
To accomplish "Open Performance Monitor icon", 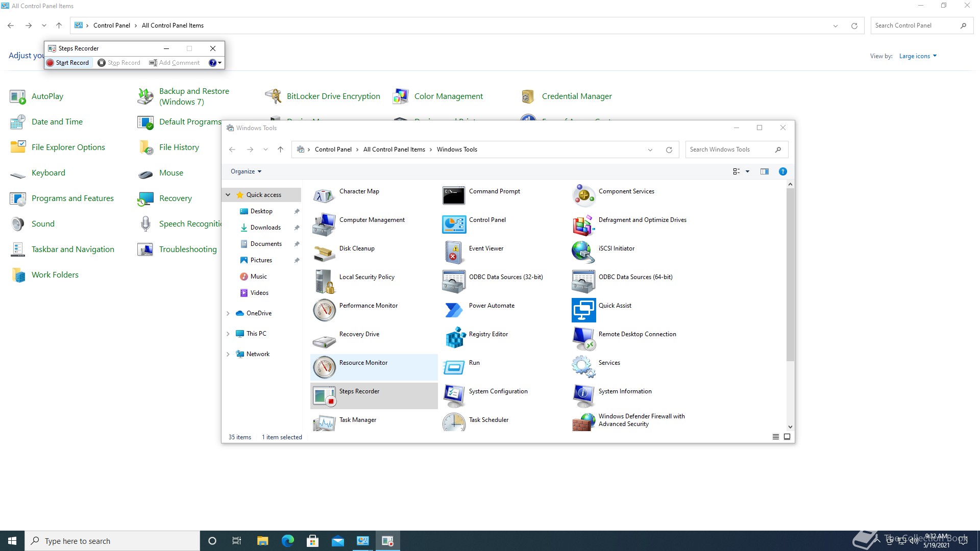I will (x=324, y=310).
